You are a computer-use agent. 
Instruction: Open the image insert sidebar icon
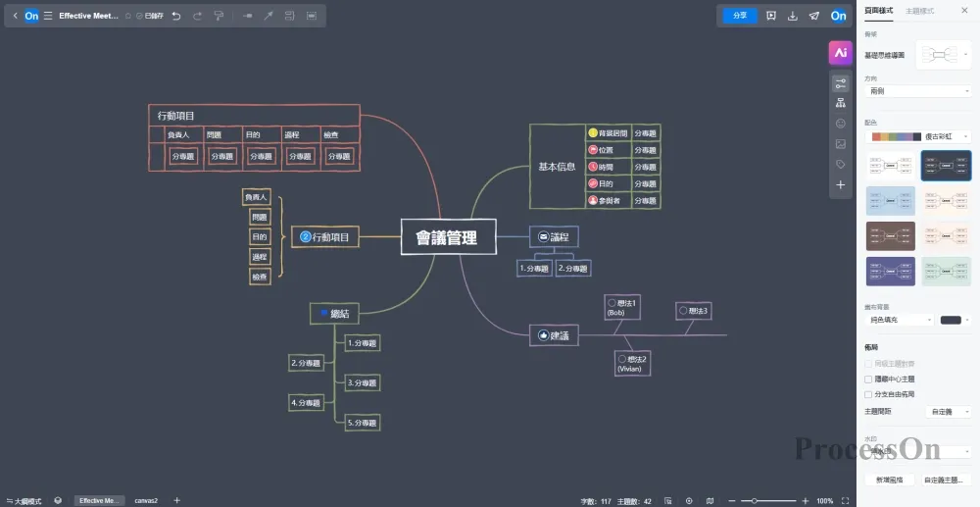(x=840, y=144)
